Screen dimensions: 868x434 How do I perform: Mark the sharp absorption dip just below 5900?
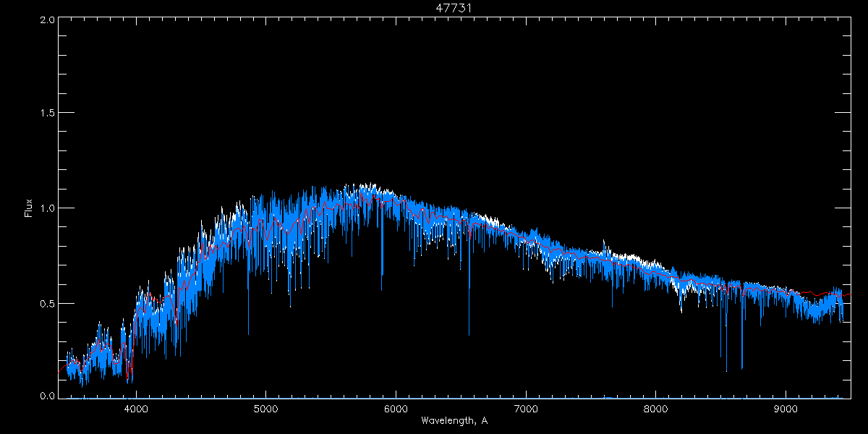click(382, 276)
